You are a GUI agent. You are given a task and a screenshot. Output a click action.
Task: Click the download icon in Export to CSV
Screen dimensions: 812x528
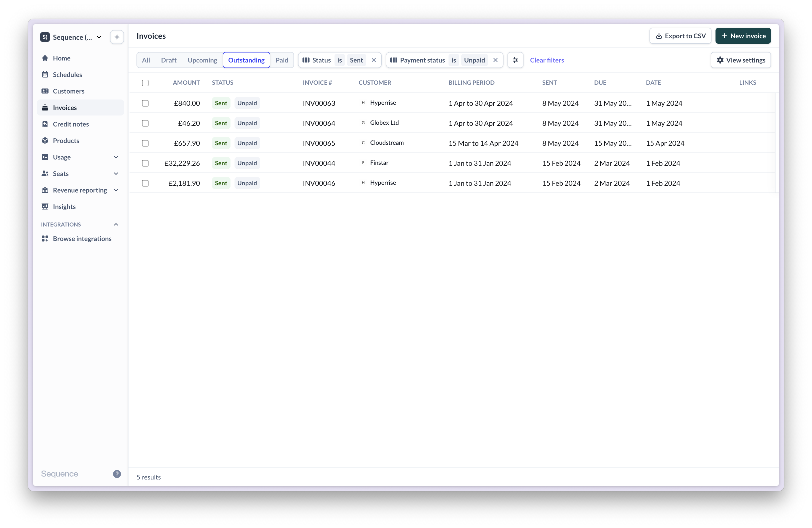click(659, 36)
